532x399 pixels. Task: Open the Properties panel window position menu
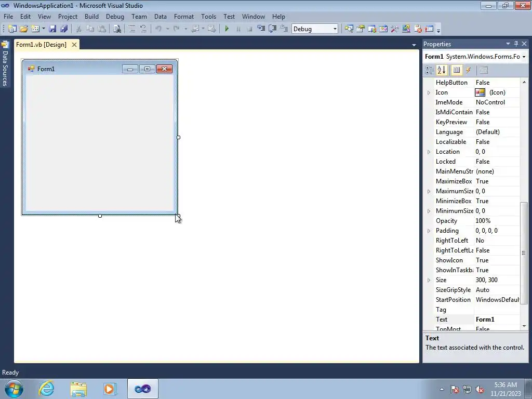coord(508,44)
